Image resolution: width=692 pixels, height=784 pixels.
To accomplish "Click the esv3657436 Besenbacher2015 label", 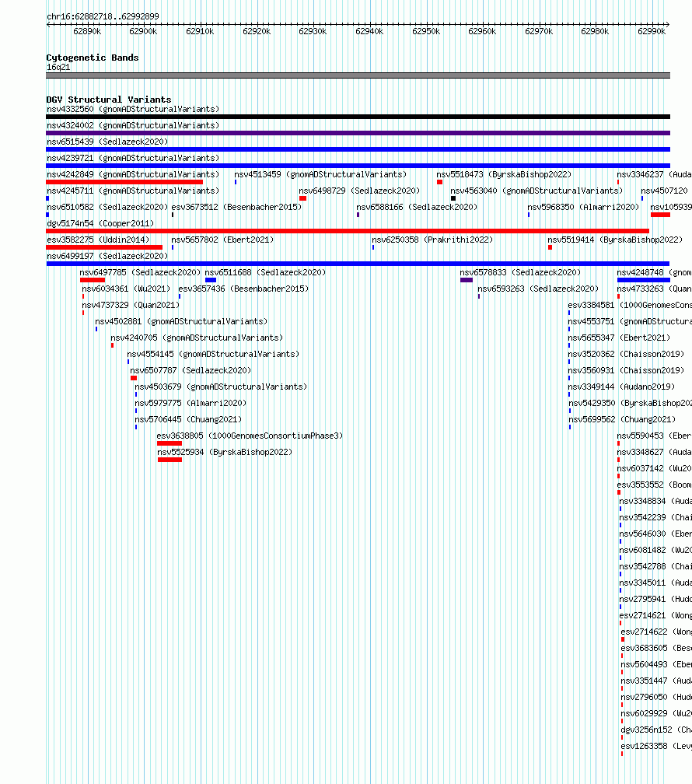I will pyautogui.click(x=243, y=289).
